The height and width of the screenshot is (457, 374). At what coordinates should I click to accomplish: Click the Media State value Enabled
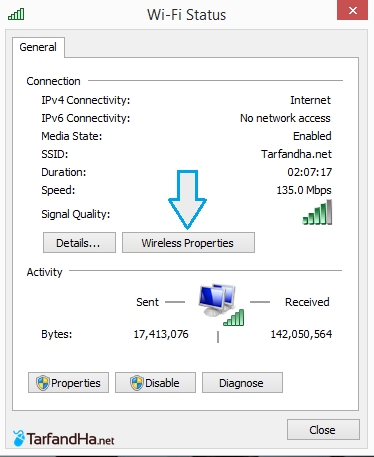312,136
